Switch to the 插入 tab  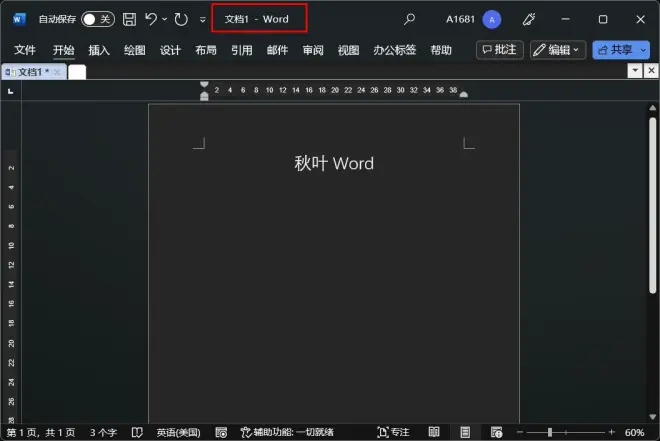(99, 50)
